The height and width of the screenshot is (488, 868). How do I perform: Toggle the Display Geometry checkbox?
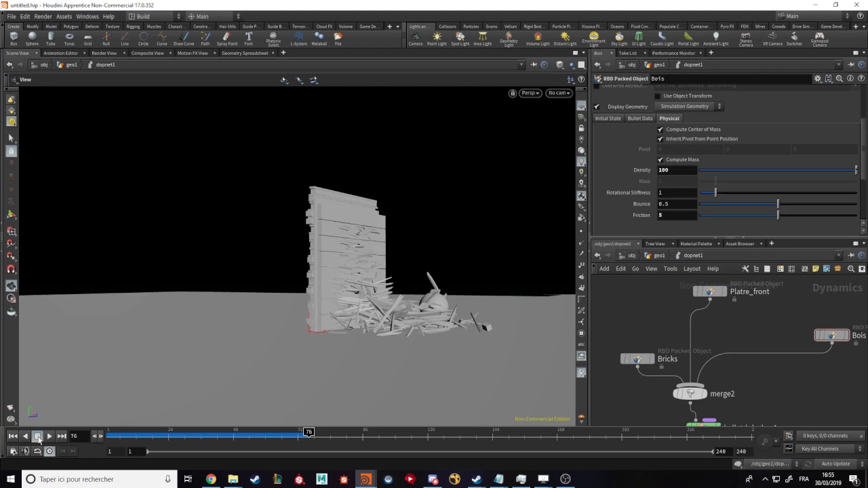tap(597, 106)
